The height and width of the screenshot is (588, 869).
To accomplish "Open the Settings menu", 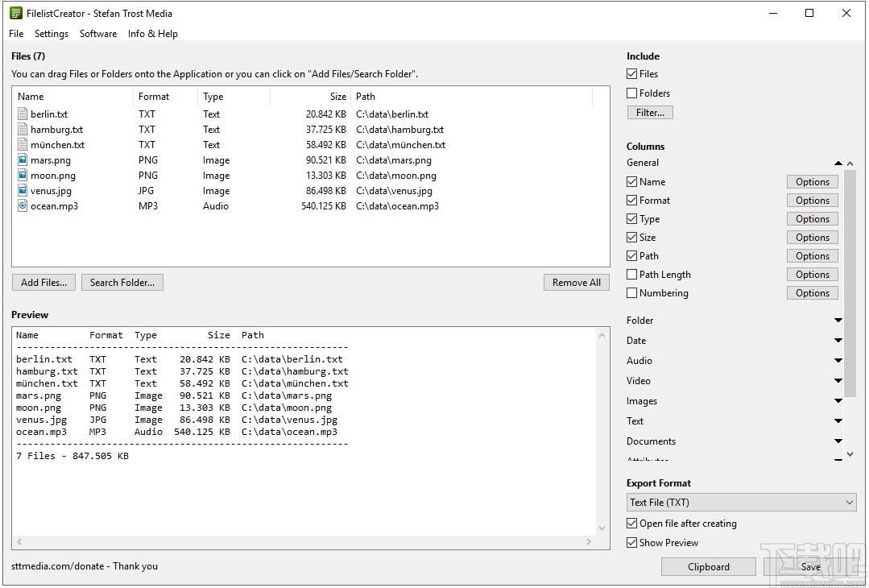I will 52,34.
